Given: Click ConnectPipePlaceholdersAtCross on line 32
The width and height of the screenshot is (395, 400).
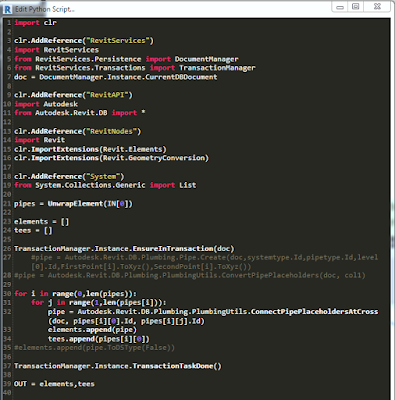Looking at the screenshot, I should click(x=314, y=311).
